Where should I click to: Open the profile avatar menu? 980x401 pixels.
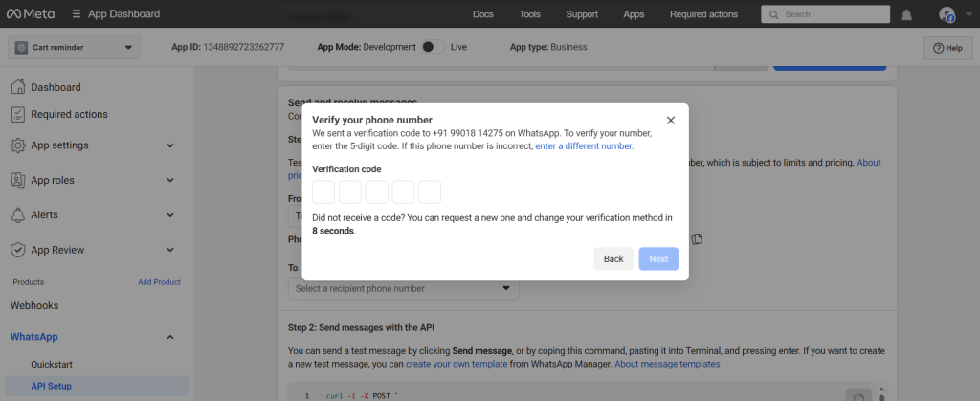click(947, 14)
